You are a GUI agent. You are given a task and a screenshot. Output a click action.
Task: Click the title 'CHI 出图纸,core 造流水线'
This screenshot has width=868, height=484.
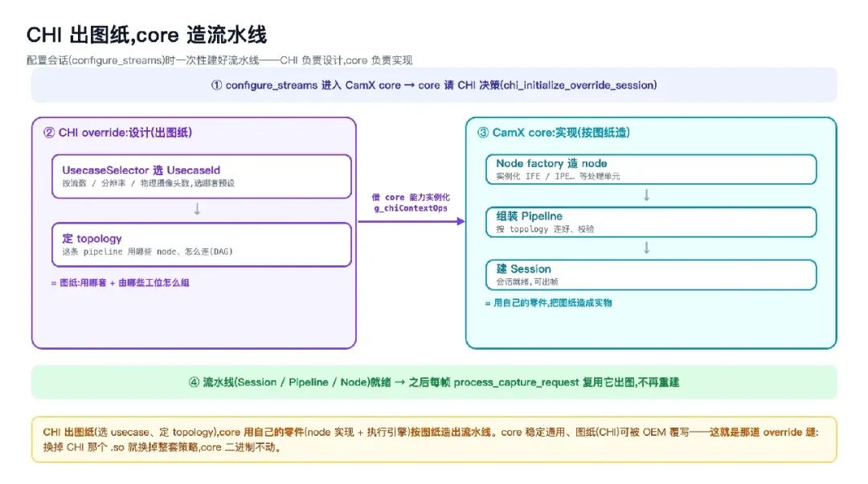pos(147,35)
